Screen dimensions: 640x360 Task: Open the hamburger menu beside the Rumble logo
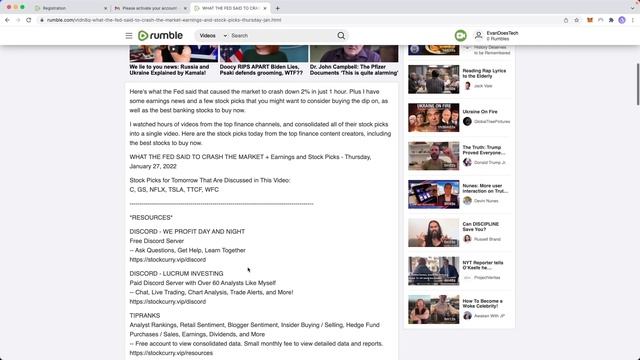(x=129, y=36)
